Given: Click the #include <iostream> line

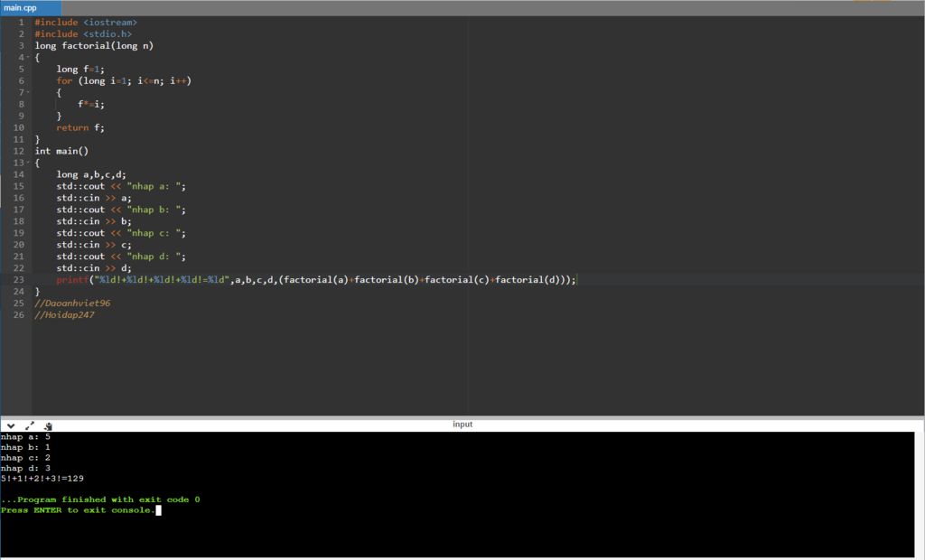Looking at the screenshot, I should 86,23.
